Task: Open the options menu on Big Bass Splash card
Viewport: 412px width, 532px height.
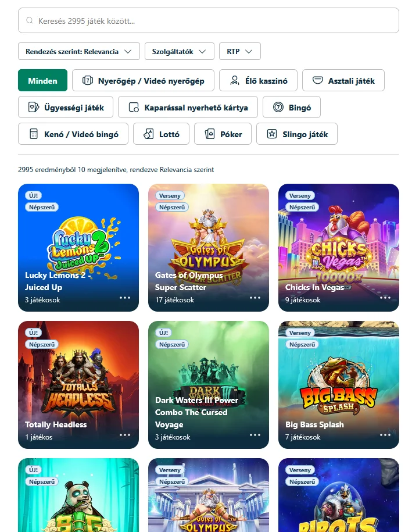Action: [x=384, y=434]
